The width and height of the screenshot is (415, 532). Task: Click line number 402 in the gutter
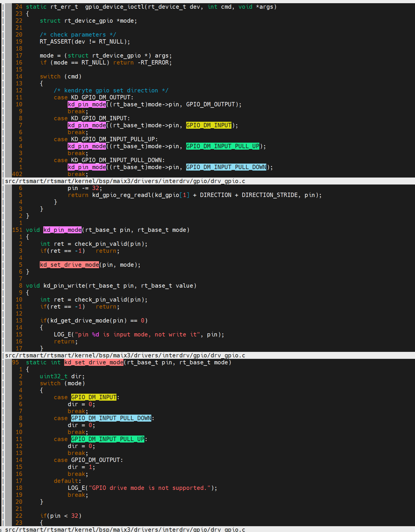click(x=17, y=174)
